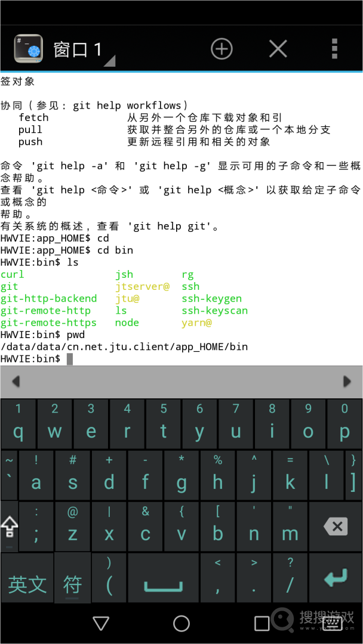This screenshot has width=363, height=644.
Task: Tap the o key
Action: (x=308, y=423)
